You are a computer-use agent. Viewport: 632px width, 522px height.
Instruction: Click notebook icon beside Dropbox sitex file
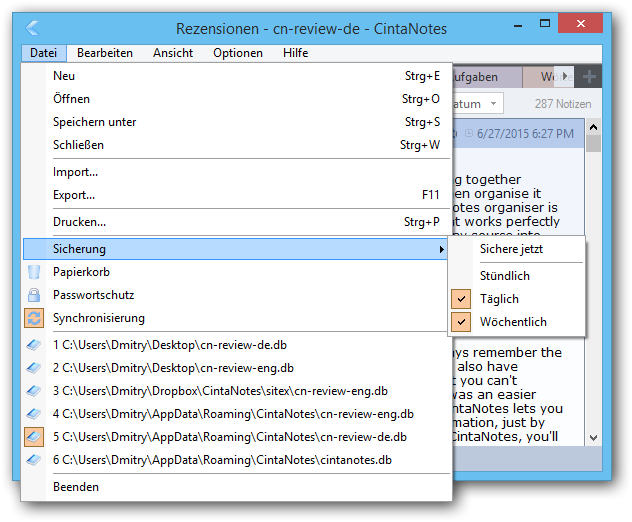(34, 391)
